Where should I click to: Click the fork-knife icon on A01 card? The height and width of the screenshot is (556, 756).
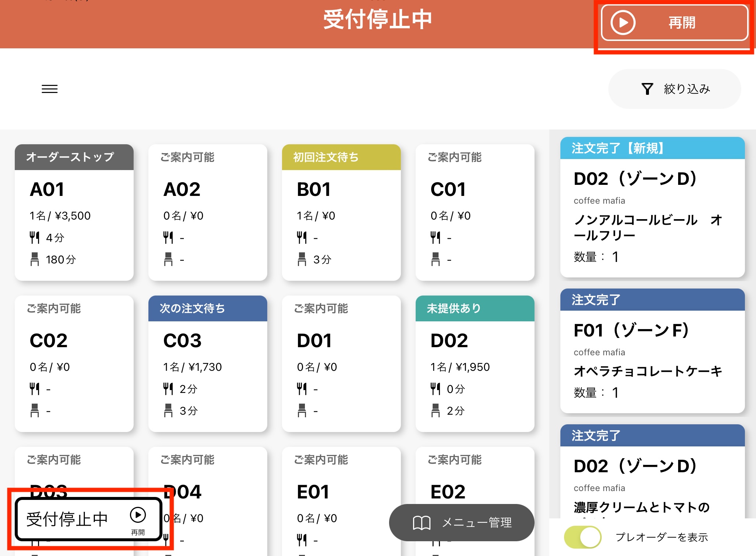pos(34,238)
